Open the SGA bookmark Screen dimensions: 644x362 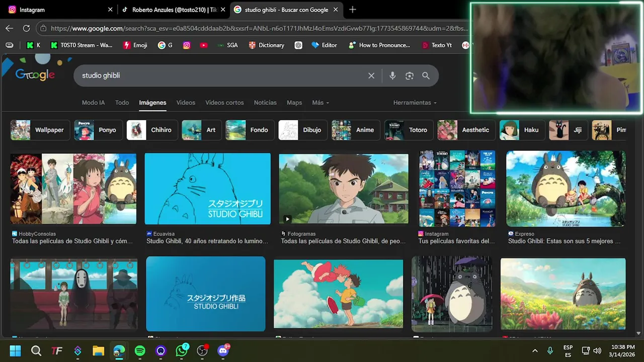coord(227,45)
